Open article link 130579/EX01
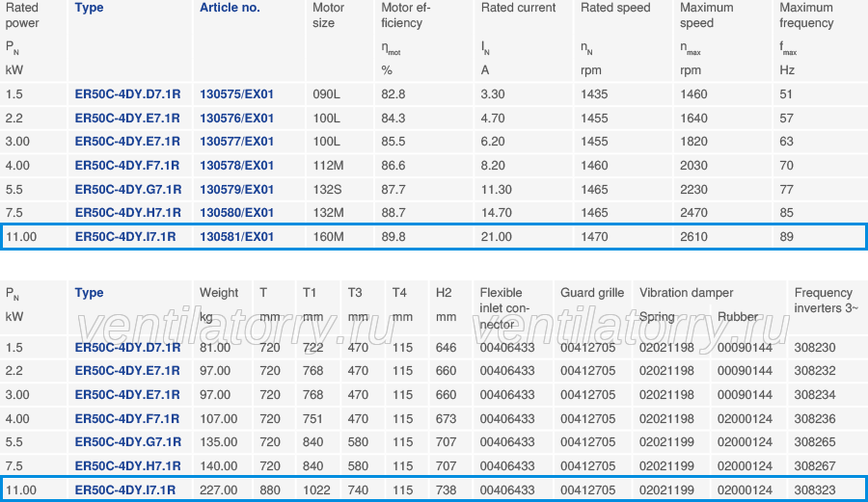The width and height of the screenshot is (868, 502). coord(236,190)
